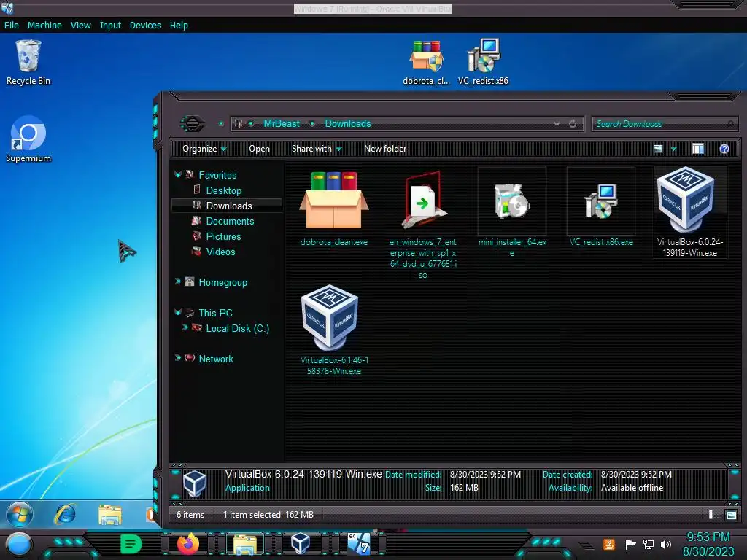The height and width of the screenshot is (560, 747).
Task: Open Documents in the navigation pane
Action: (230, 221)
